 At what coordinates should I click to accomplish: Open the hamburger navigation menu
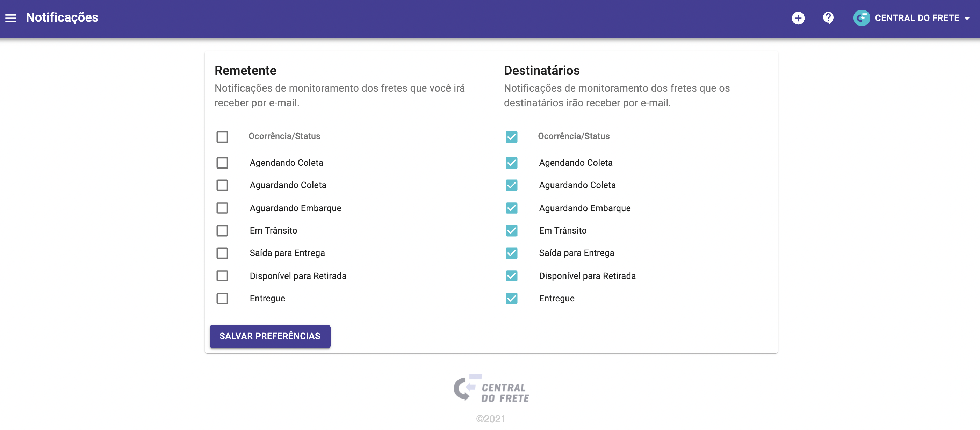(10, 18)
